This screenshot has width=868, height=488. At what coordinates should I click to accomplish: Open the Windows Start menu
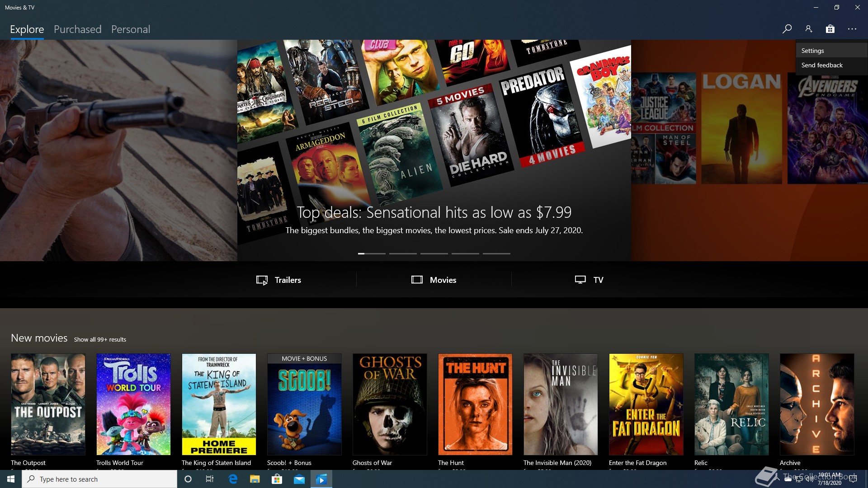point(11,479)
